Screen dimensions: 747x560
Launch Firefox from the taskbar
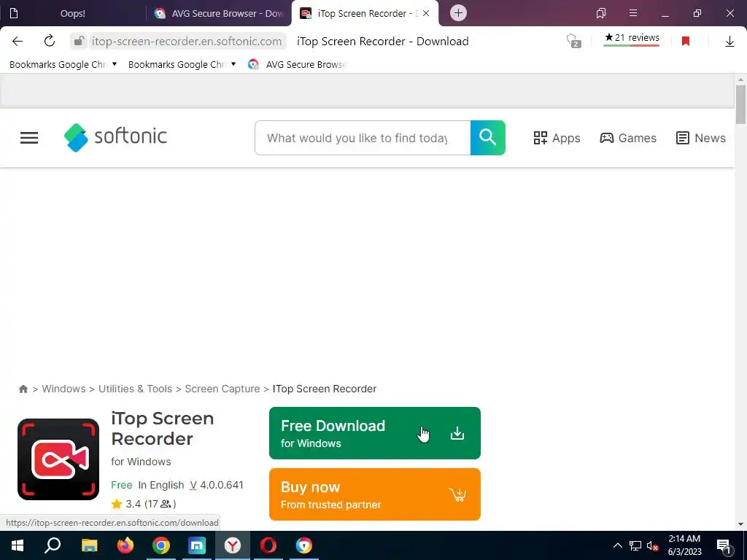(x=125, y=545)
